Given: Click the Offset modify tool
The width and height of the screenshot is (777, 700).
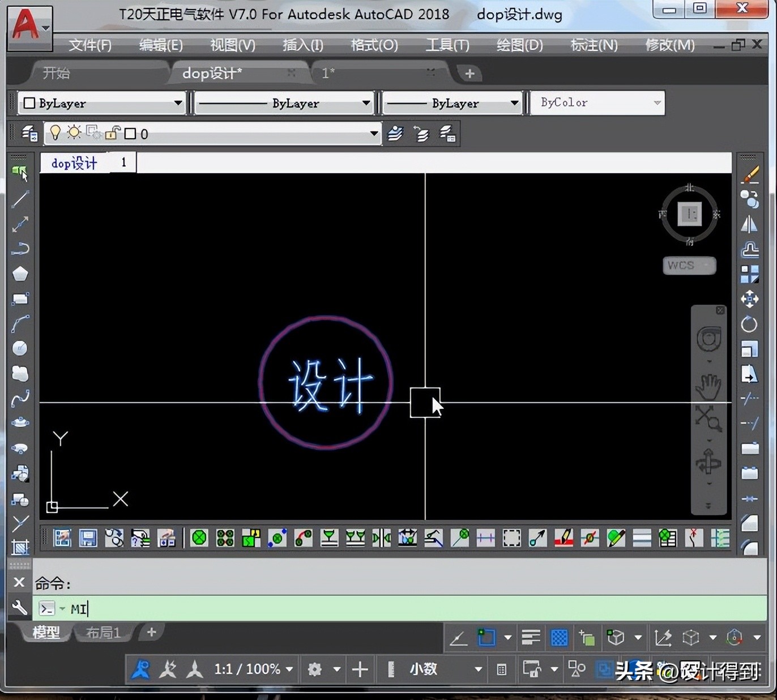Looking at the screenshot, I should [750, 249].
